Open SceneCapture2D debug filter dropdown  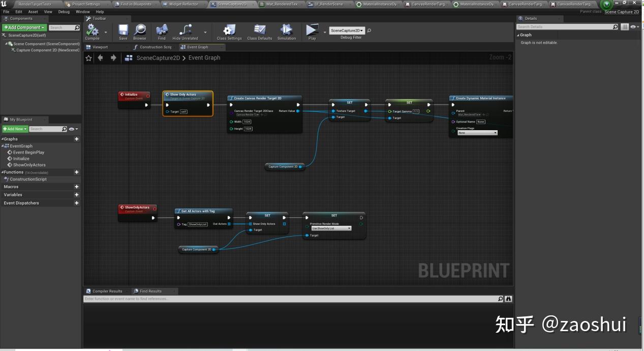tap(347, 31)
